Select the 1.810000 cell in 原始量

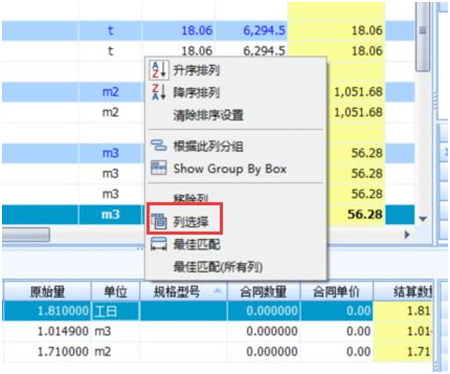tap(47, 311)
